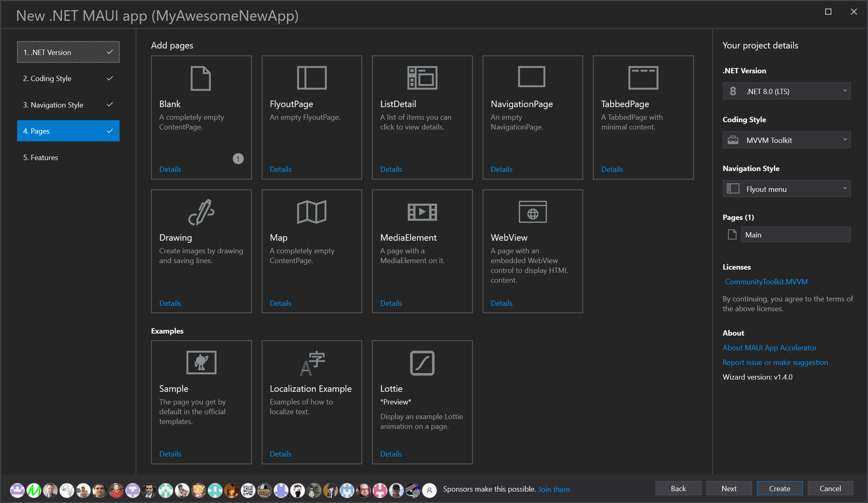Open the .NET Version dropdown
This screenshot has height=503, width=868.
(786, 91)
